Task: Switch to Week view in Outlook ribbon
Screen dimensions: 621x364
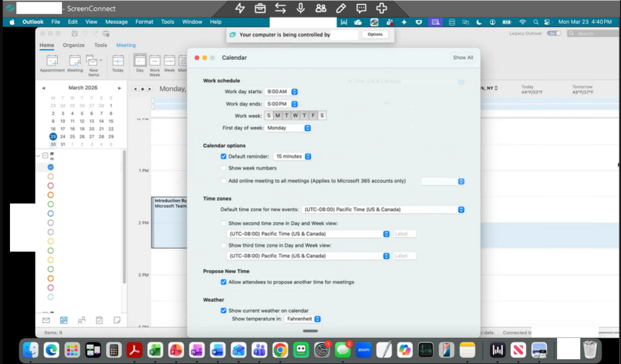Action: point(169,63)
